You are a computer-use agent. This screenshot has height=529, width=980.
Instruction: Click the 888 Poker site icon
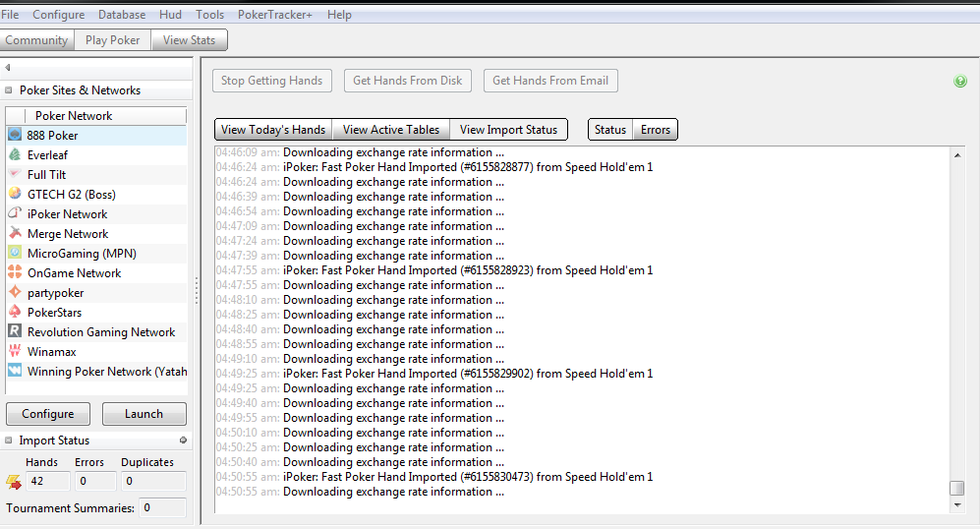(x=15, y=135)
